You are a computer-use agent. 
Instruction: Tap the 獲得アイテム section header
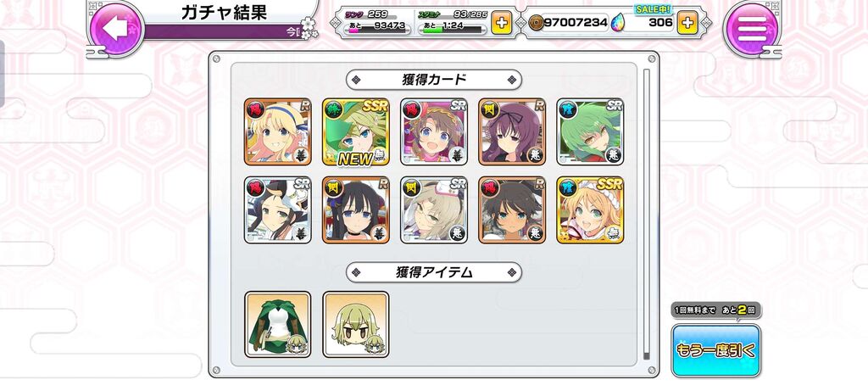pos(434,272)
